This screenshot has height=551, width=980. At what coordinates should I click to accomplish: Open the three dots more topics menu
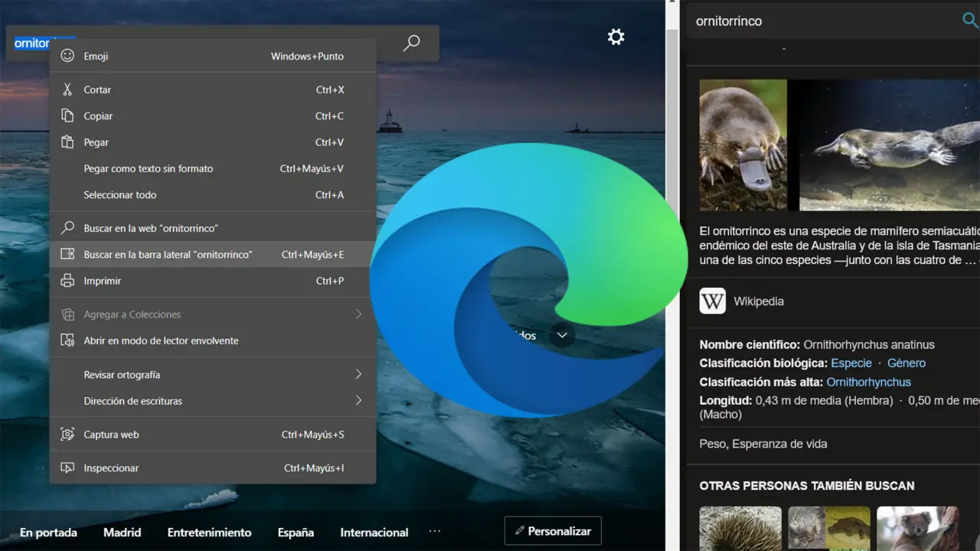[x=435, y=531]
